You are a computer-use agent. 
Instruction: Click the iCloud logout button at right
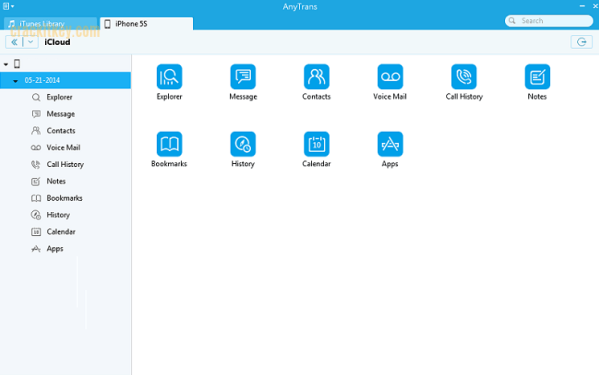[x=581, y=42]
